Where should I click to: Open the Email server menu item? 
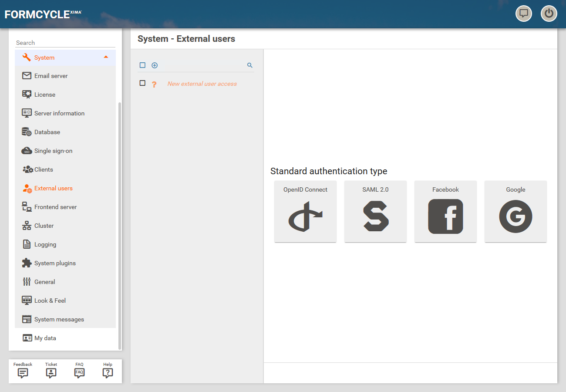51,76
